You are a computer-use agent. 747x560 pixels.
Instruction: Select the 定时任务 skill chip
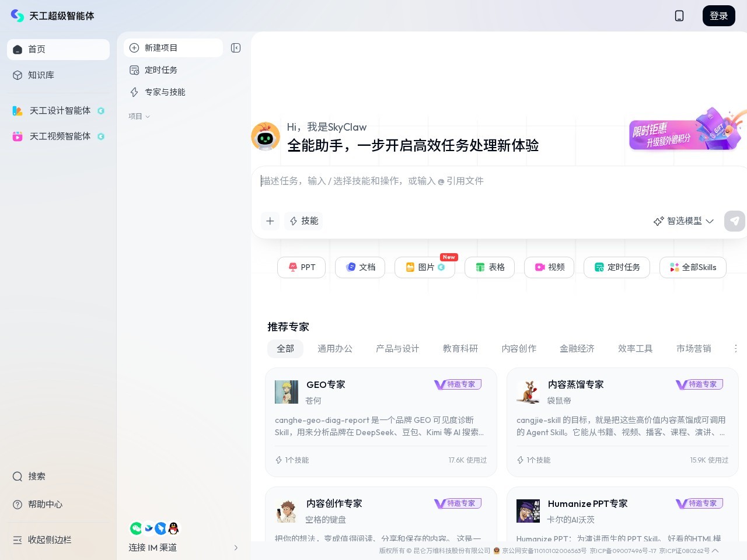[617, 267]
